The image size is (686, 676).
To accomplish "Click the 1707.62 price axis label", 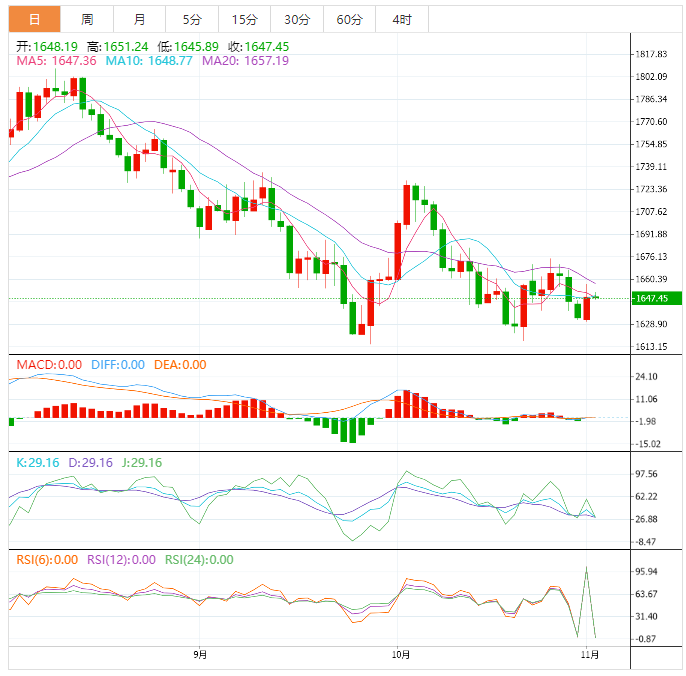I will [651, 212].
